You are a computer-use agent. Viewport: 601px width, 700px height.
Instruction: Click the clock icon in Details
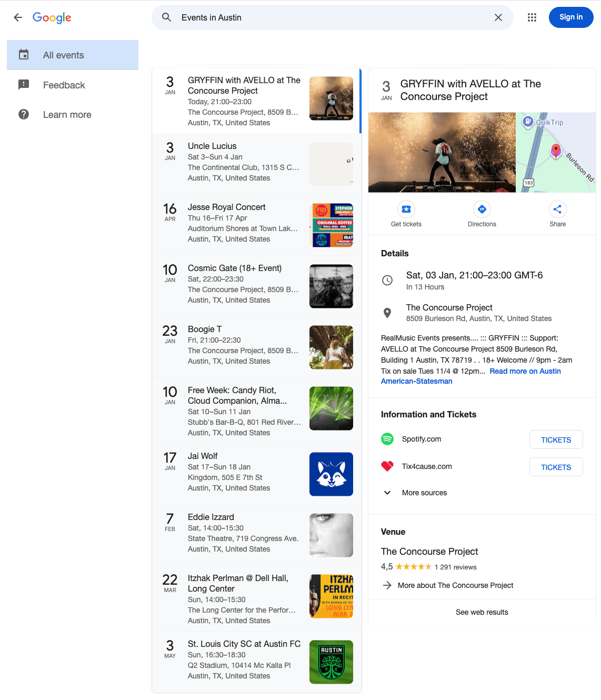click(387, 281)
